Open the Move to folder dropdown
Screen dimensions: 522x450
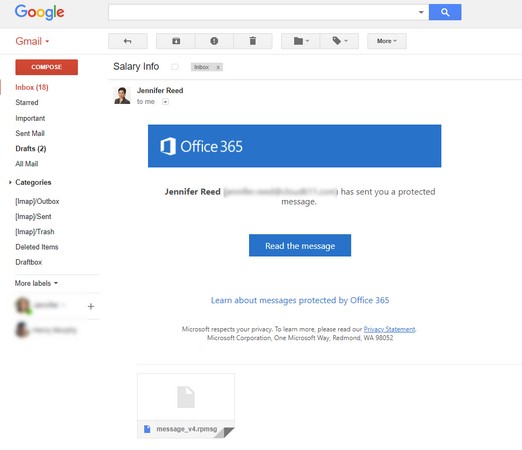[x=301, y=41]
